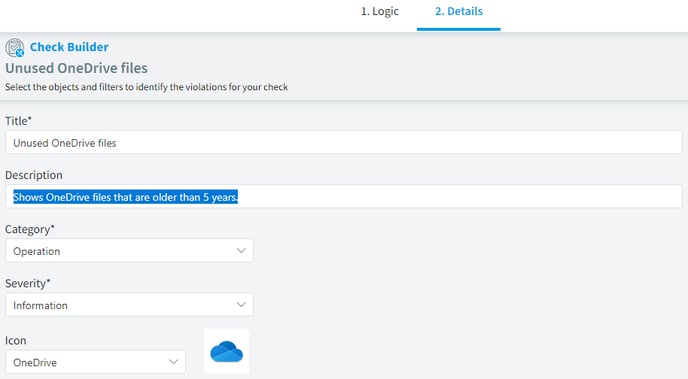
Task: Click the Description field label
Action: coord(34,175)
